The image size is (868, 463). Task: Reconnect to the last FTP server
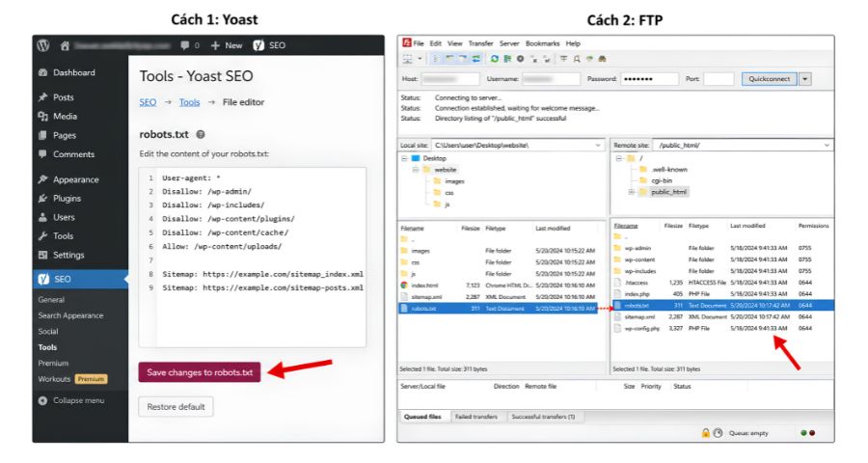tap(547, 59)
